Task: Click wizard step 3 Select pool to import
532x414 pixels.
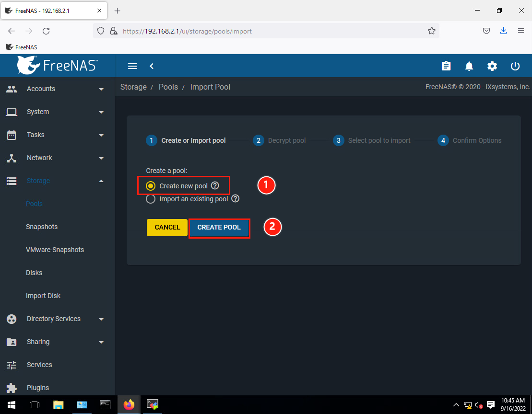Action: coord(371,140)
